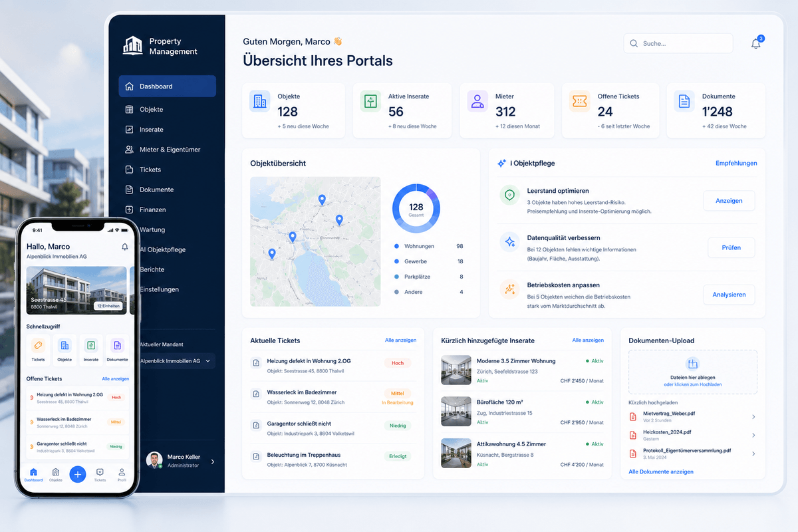Viewport: 798px width, 532px height.
Task: Click the Offene Tickets ticket icon
Action: coord(579,101)
